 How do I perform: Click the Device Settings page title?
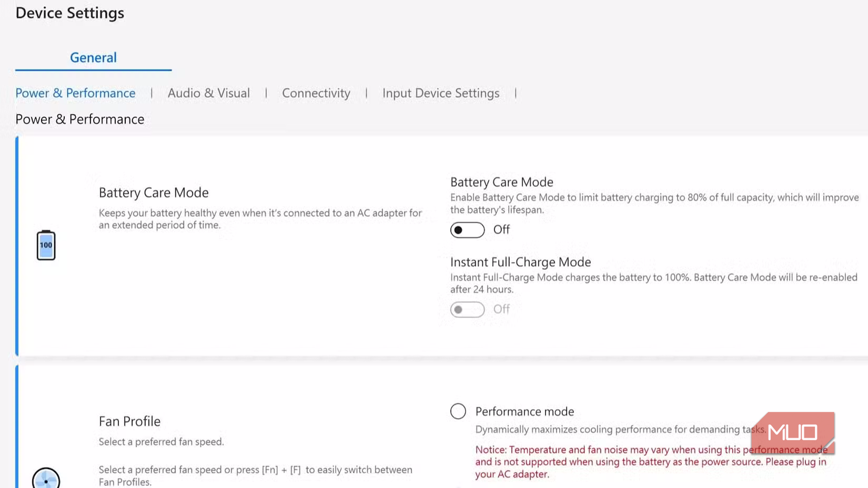70,13
